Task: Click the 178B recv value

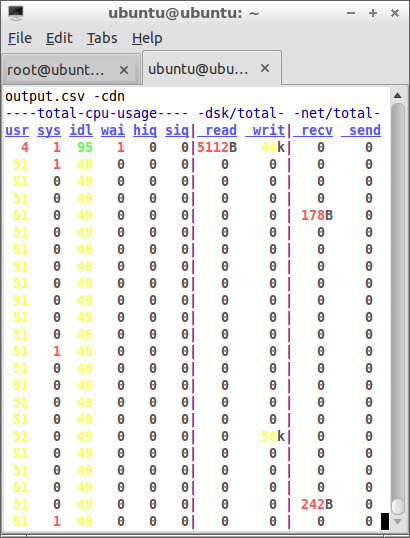Action: [317, 215]
